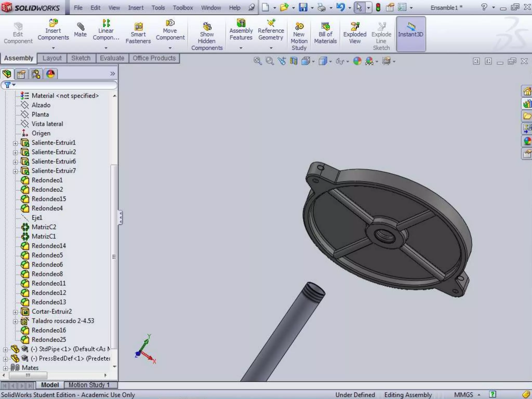Open Smart Fasteners tool
Image resolution: width=532 pixels, height=399 pixels.
[138, 27]
